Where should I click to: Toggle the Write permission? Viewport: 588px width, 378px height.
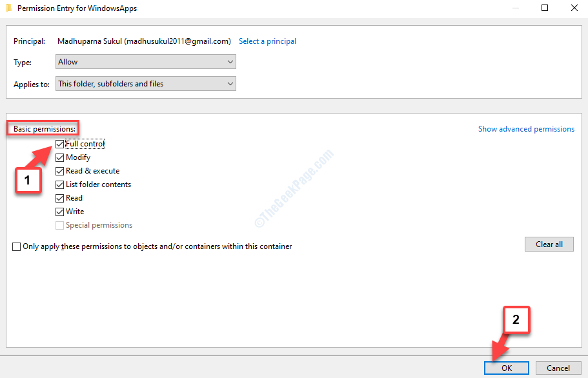coord(59,211)
